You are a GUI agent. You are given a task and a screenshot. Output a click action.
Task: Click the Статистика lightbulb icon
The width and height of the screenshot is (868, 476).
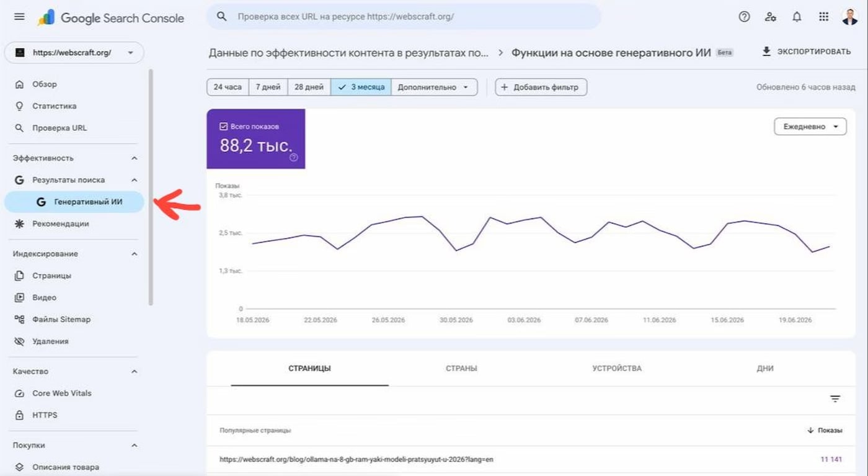pyautogui.click(x=19, y=106)
